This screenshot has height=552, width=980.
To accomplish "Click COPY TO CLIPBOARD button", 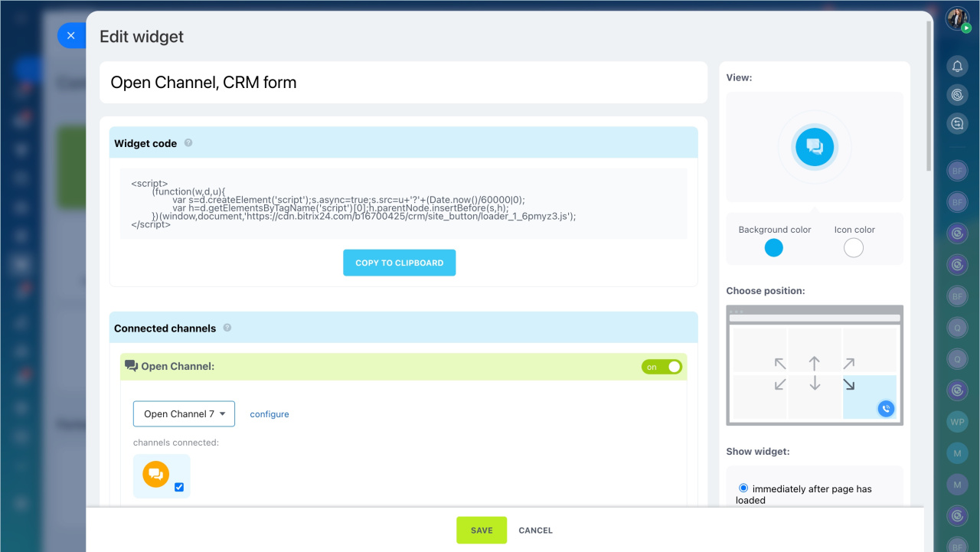I will [x=399, y=263].
